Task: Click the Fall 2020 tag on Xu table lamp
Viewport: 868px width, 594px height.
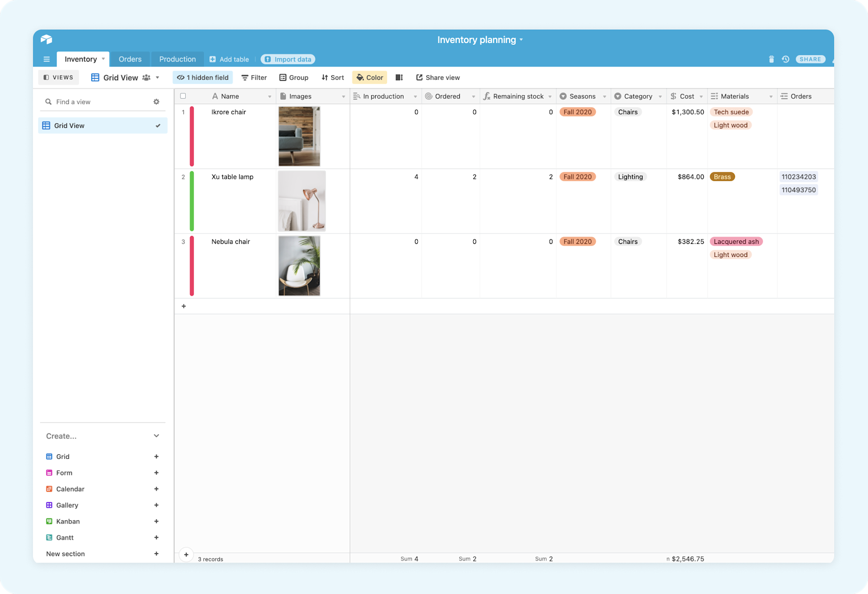Action: (x=577, y=176)
